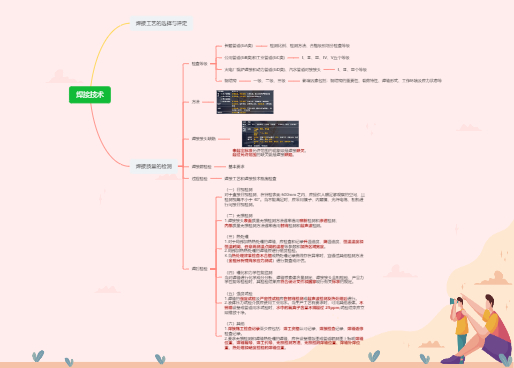Open the 焊接接头缺陷 table image
The width and height of the screenshot is (514, 368).
270,134
